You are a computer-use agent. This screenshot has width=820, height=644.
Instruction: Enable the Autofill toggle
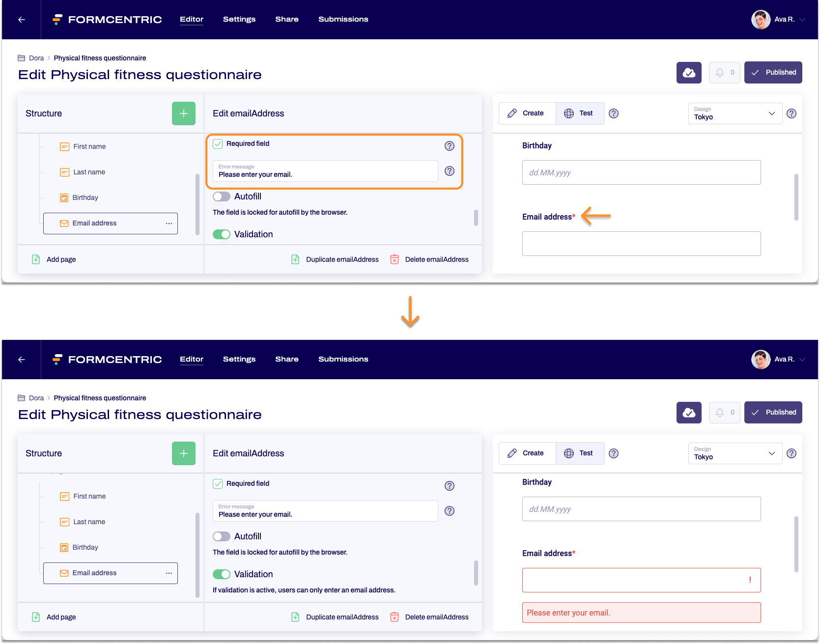point(222,196)
